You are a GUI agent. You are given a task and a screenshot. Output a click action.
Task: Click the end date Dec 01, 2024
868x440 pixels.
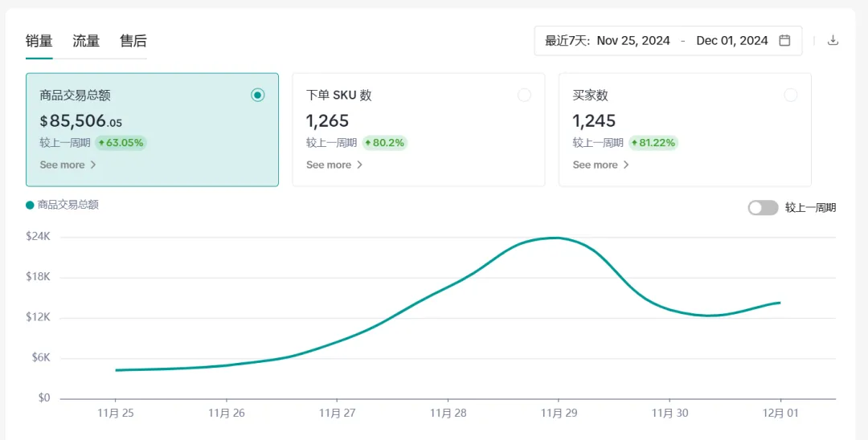tap(732, 40)
